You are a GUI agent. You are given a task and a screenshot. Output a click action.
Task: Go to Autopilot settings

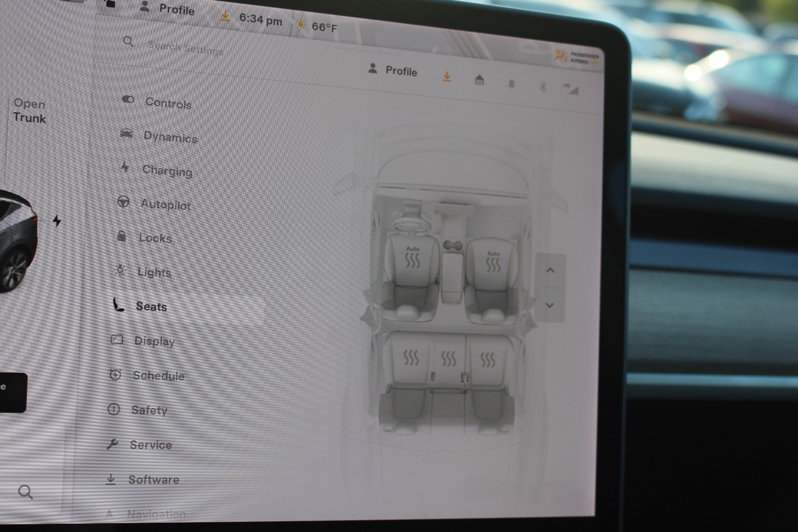pyautogui.click(x=165, y=204)
